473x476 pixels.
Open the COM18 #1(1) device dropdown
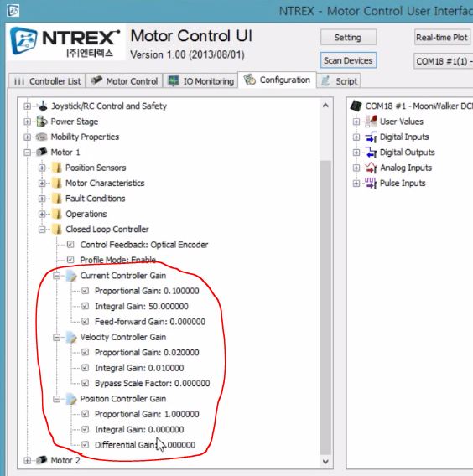[x=443, y=61]
